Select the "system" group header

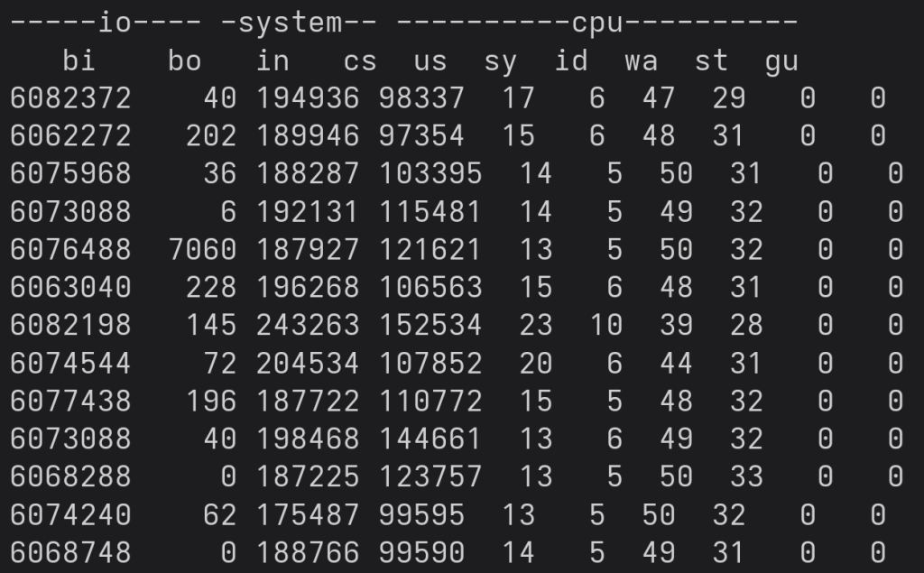click(x=290, y=23)
